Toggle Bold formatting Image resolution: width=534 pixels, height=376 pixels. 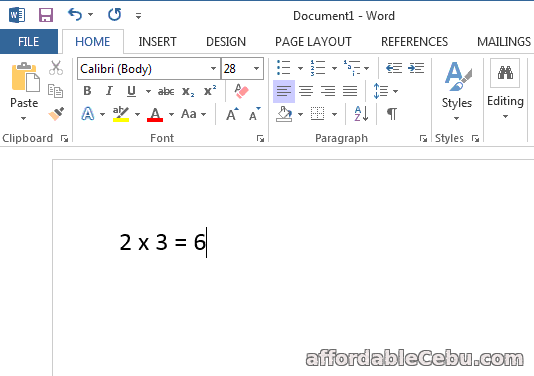(x=87, y=91)
